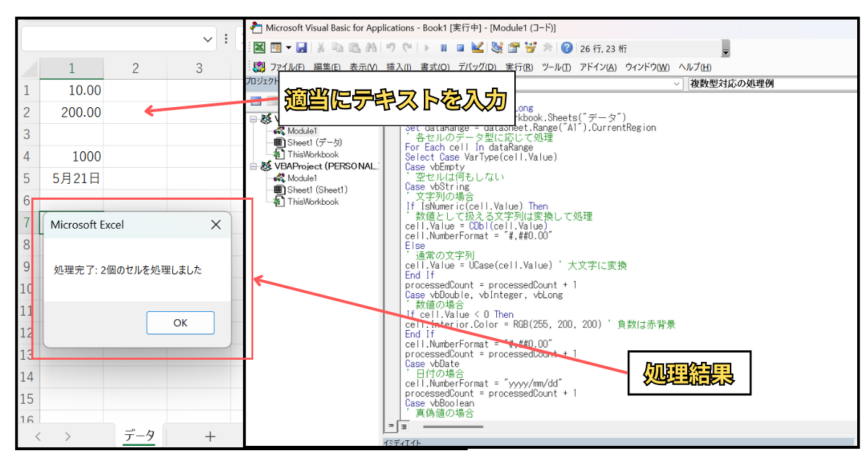The width and height of the screenshot is (868, 456).
Task: Open the ファイル(F) menu
Action: tap(287, 67)
